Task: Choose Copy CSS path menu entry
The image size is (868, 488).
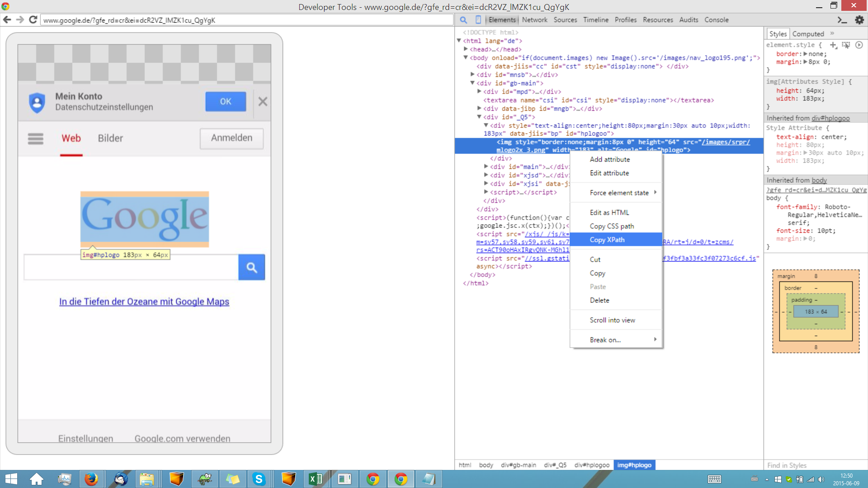Action: [616, 226]
